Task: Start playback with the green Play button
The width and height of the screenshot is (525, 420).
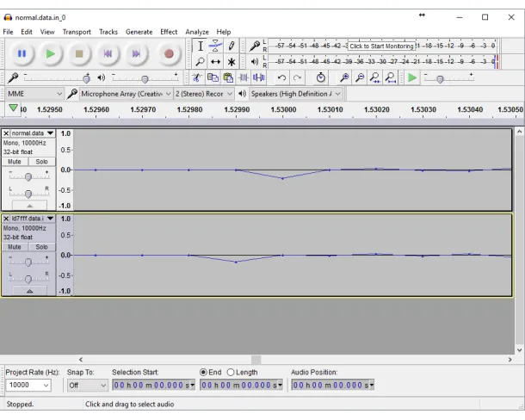Action: pos(50,53)
